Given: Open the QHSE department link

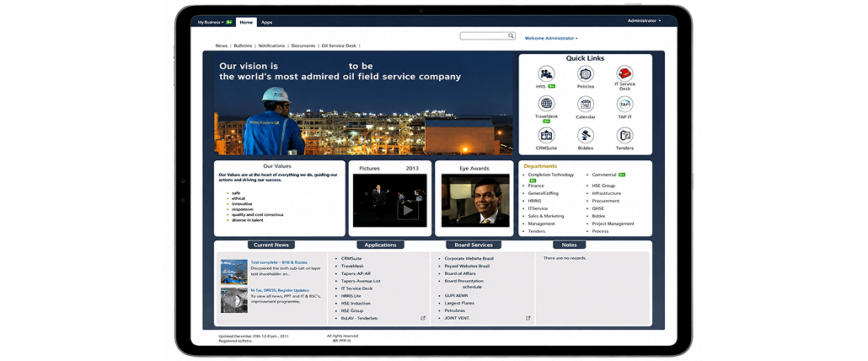Looking at the screenshot, I should pyautogui.click(x=598, y=208).
